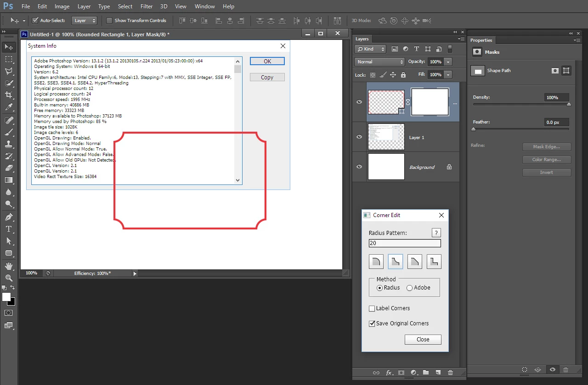Image resolution: width=588 pixels, height=385 pixels.
Task: Toggle Quick Mask mode icon
Action: click(9, 312)
